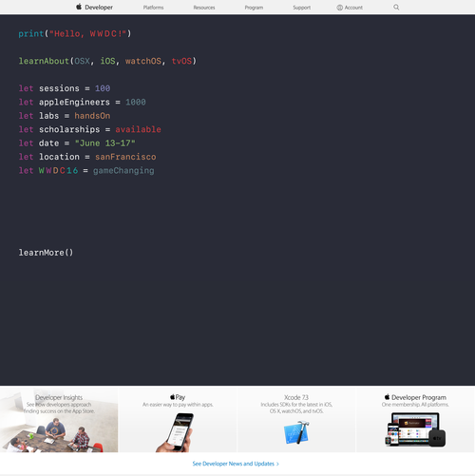Click the hand holding iPhone image
475x476 pixels.
175,432
